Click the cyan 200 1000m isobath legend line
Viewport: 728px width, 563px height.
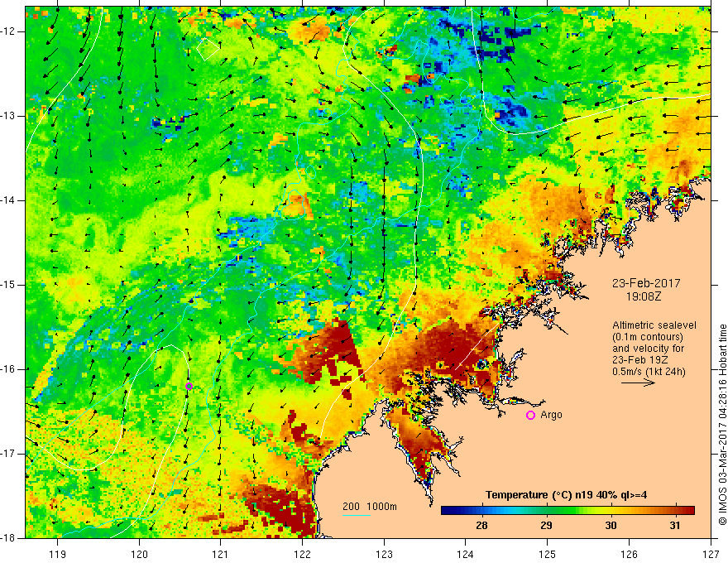(x=356, y=515)
